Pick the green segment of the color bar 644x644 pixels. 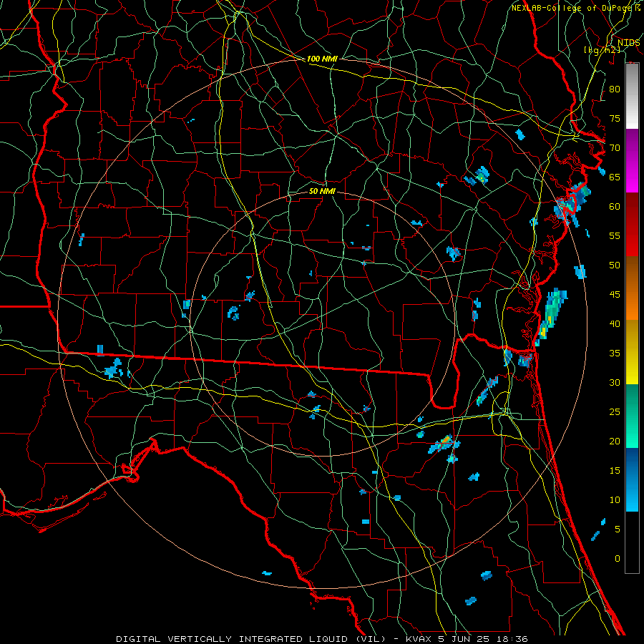(x=632, y=416)
